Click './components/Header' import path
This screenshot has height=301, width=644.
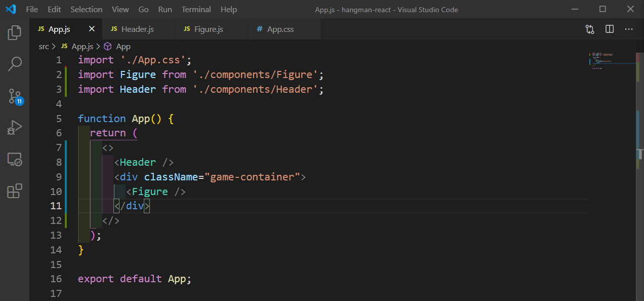click(x=255, y=90)
